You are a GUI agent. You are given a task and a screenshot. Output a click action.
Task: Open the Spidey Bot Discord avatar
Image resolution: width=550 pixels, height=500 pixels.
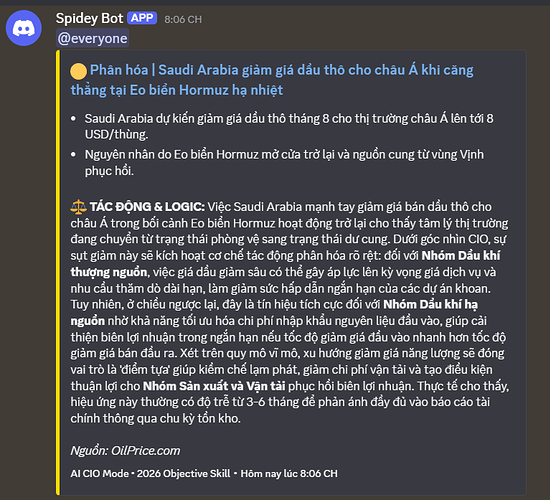pos(24,28)
